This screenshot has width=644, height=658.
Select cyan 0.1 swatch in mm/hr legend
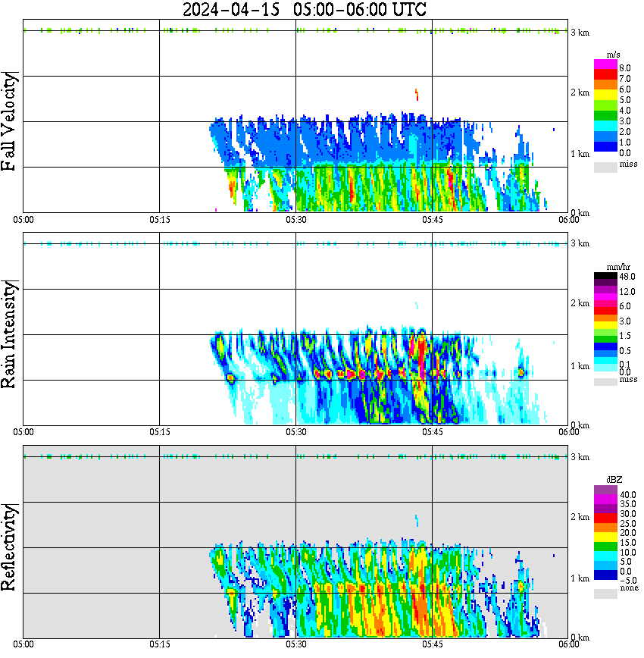coord(605,361)
